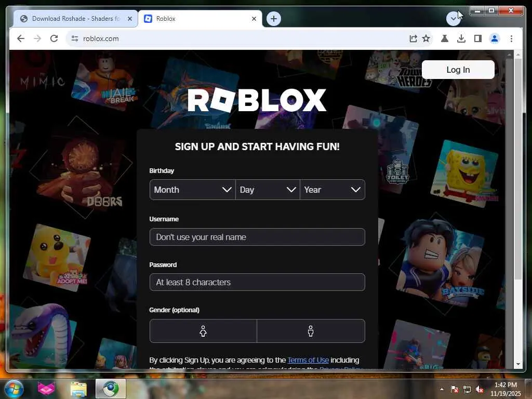Viewport: 532px width, 399px height.
Task: Open the Terms of Use link
Action: point(308,360)
